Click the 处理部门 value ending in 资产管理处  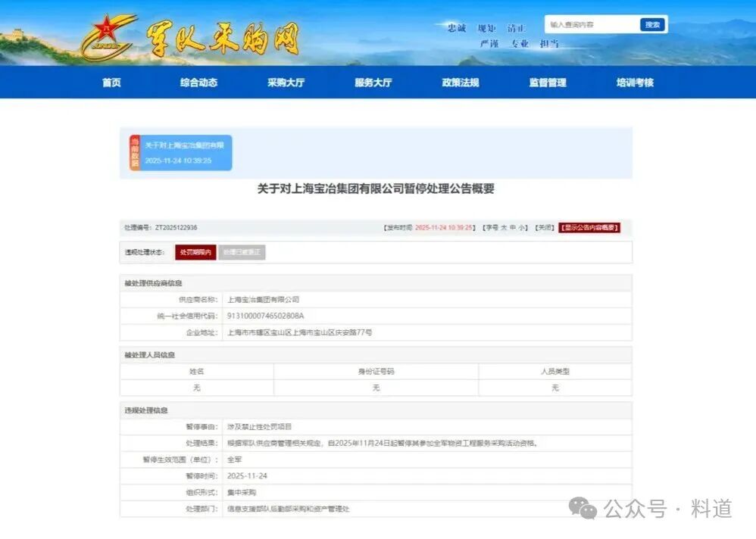(289, 509)
